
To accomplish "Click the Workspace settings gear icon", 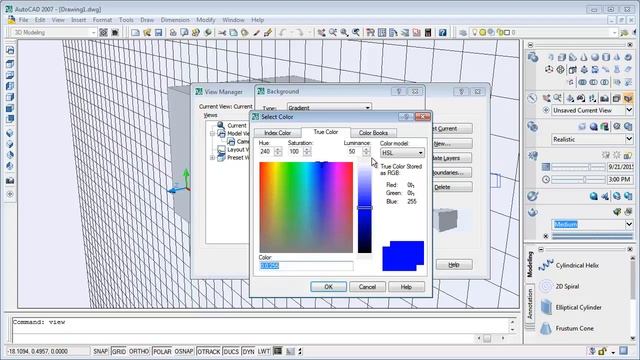I will [103, 33].
